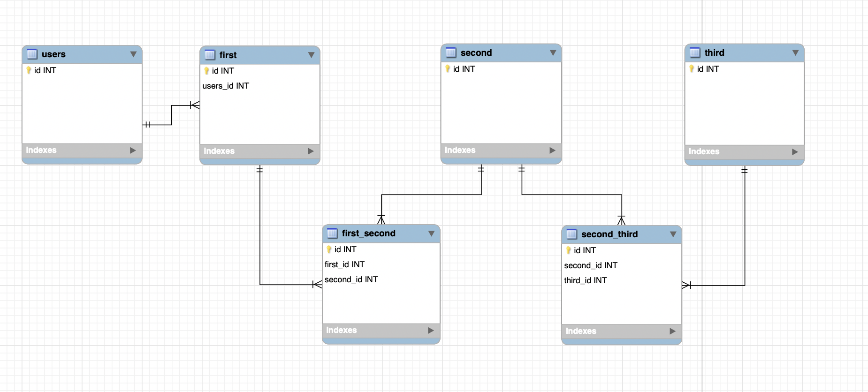
Task: Click the second table icon
Action: point(451,53)
